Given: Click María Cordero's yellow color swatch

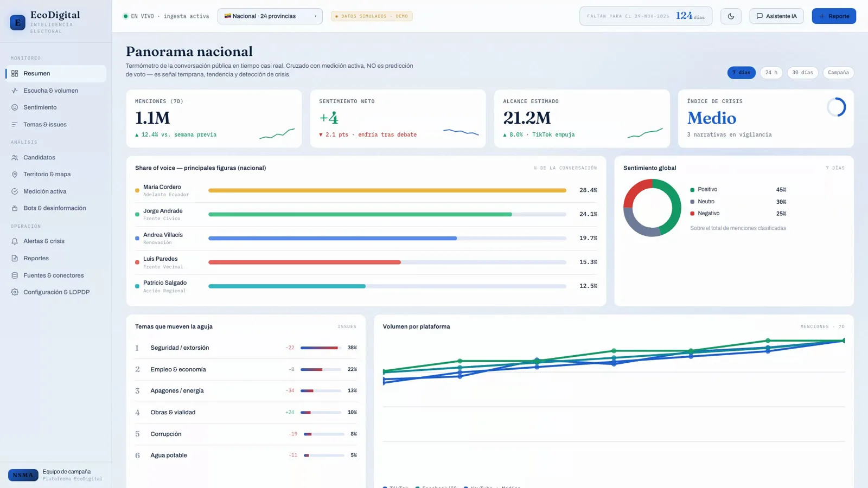Looking at the screenshot, I should pos(137,190).
